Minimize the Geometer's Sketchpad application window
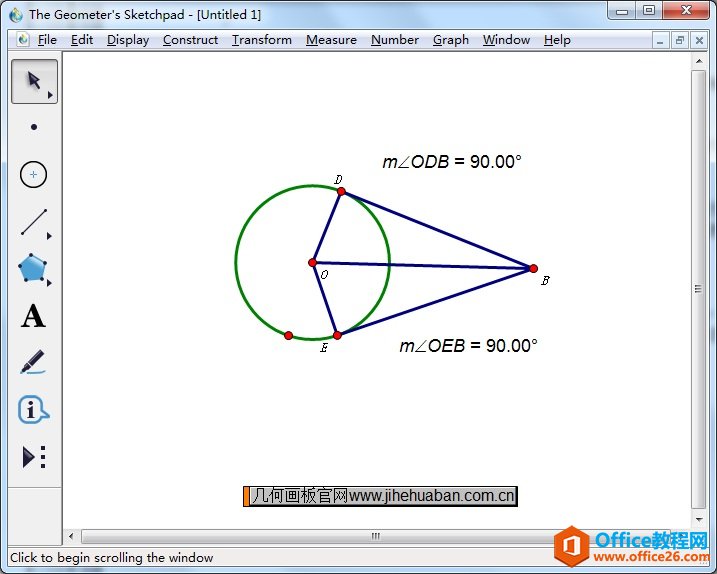This screenshot has height=574, width=717. 622,11
